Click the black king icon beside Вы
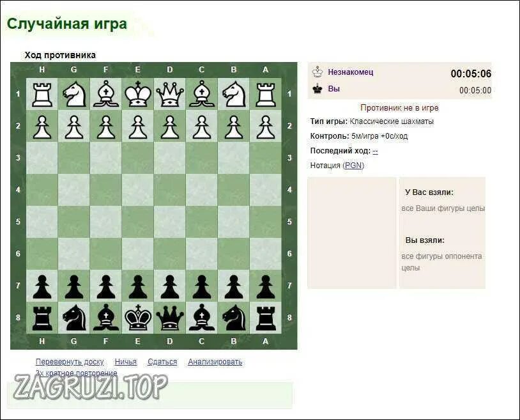This screenshot has height=420, width=520. coord(317,89)
